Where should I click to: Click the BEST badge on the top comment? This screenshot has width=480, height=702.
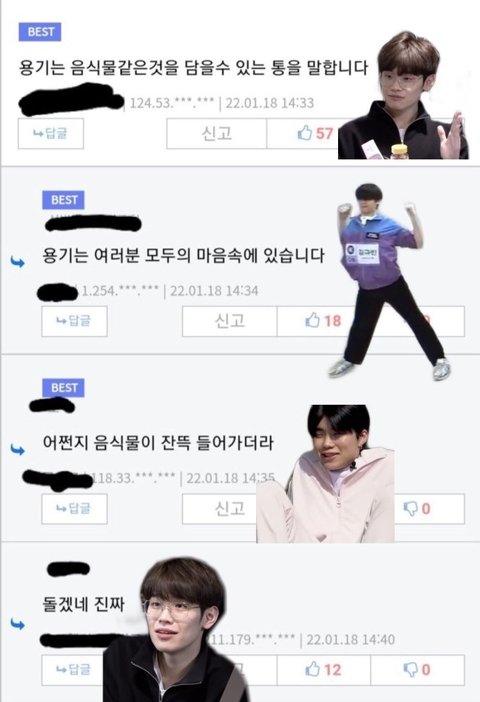(40, 32)
